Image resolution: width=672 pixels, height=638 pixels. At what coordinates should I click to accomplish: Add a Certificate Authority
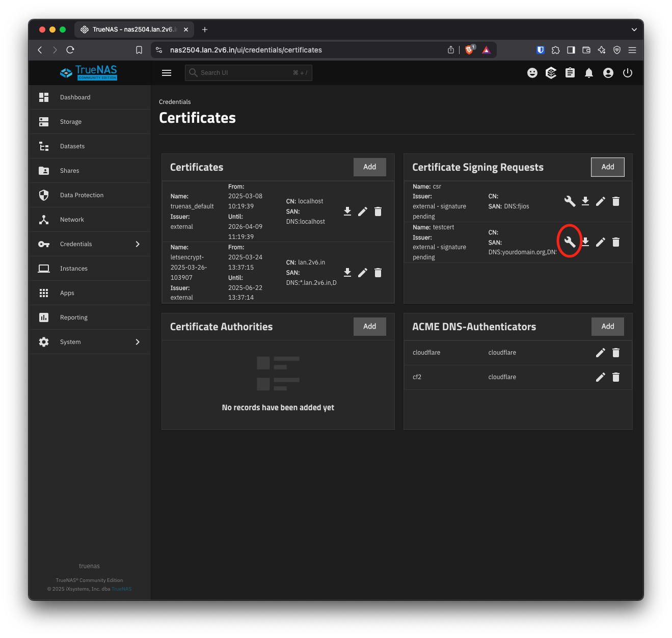pos(370,327)
